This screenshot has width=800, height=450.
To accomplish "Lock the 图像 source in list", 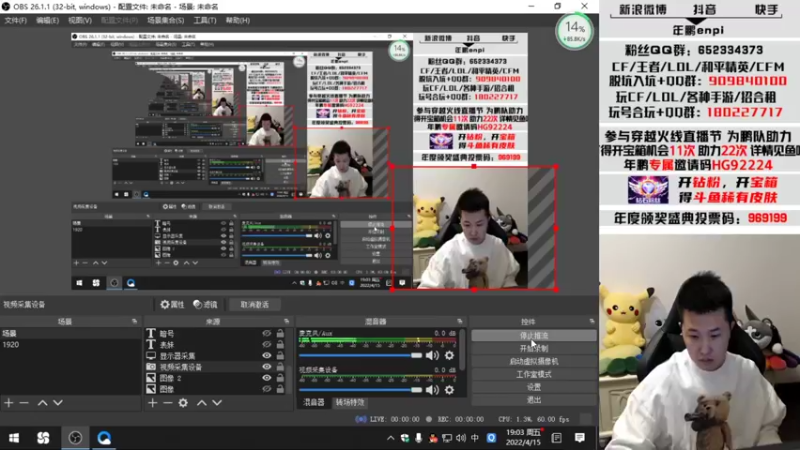I will coord(280,389).
